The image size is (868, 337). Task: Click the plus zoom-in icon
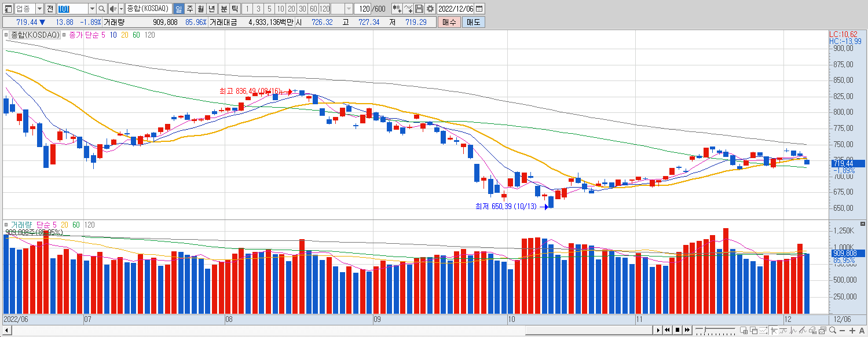point(852,331)
